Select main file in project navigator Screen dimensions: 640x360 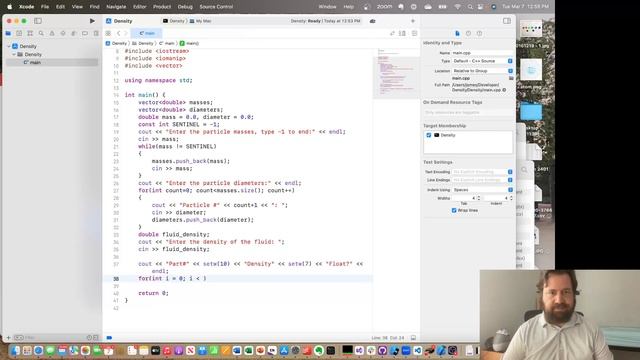point(52,62)
